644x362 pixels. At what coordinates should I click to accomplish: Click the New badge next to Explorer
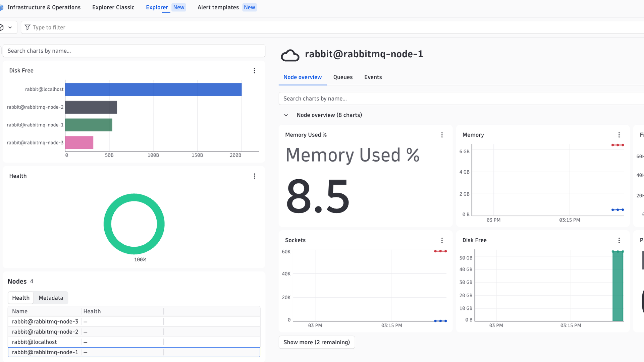coord(179,7)
